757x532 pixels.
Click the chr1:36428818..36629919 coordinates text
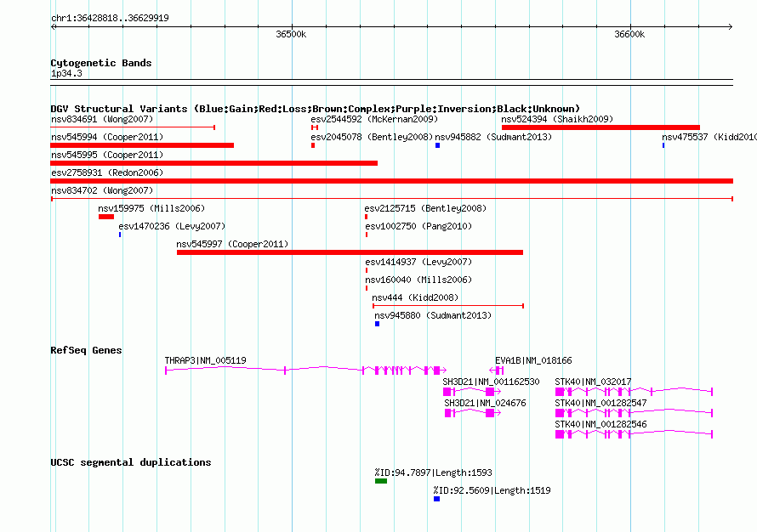(110, 18)
